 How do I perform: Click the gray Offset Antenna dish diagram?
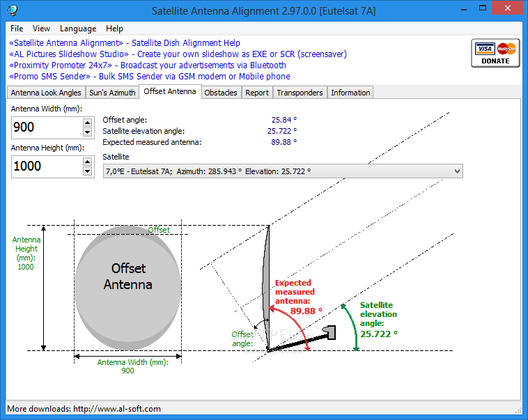click(x=127, y=288)
